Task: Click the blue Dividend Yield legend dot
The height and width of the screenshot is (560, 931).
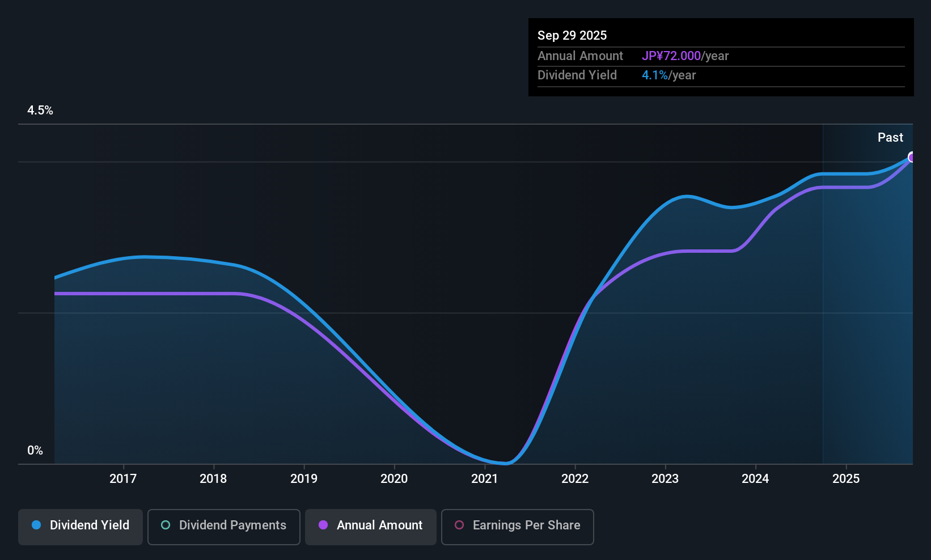Action: pyautogui.click(x=36, y=525)
